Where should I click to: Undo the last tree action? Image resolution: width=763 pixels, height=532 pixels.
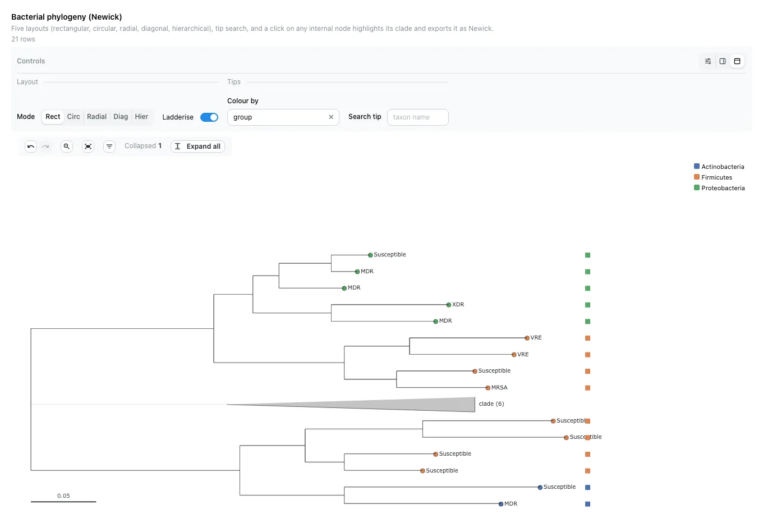pos(31,146)
